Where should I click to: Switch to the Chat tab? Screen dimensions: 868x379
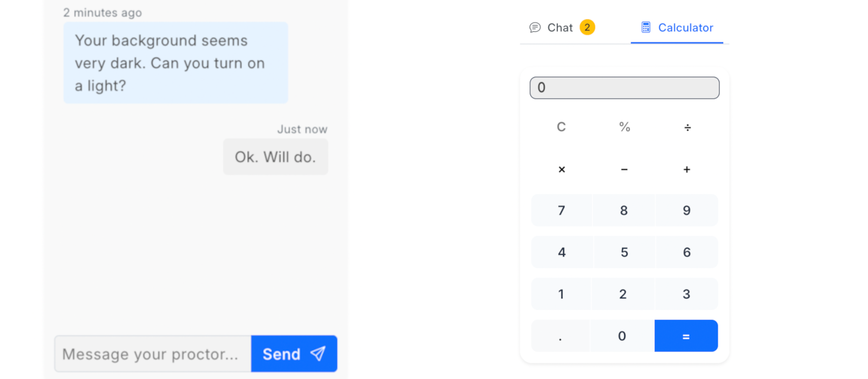(x=562, y=28)
